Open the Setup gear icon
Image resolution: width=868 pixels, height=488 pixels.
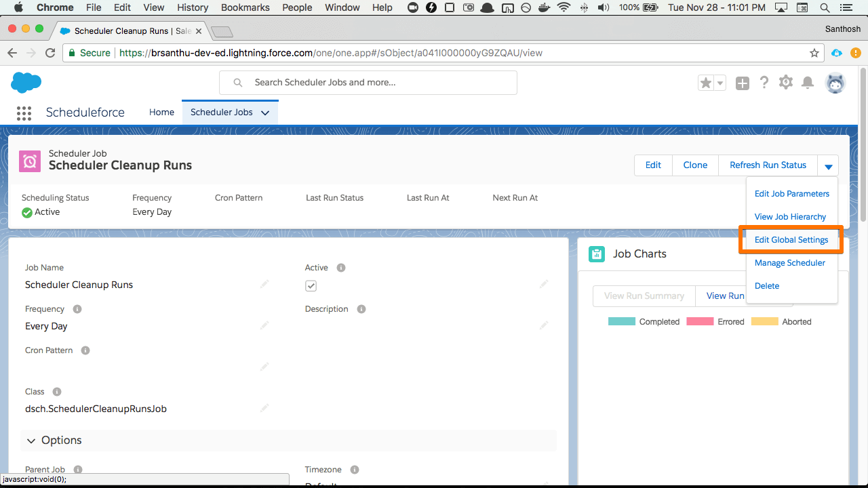point(786,83)
